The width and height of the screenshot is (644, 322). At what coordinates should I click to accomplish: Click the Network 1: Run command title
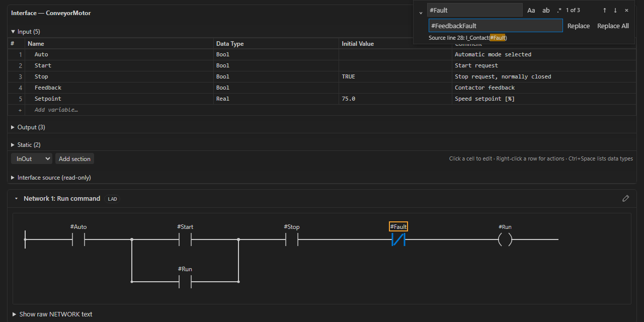pyautogui.click(x=62, y=199)
